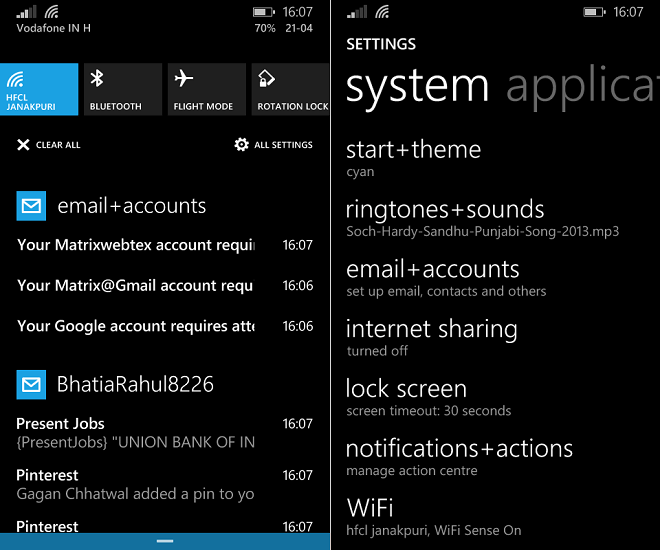Select the system tab in Settings
This screenshot has height=550, width=660.
pos(417,86)
